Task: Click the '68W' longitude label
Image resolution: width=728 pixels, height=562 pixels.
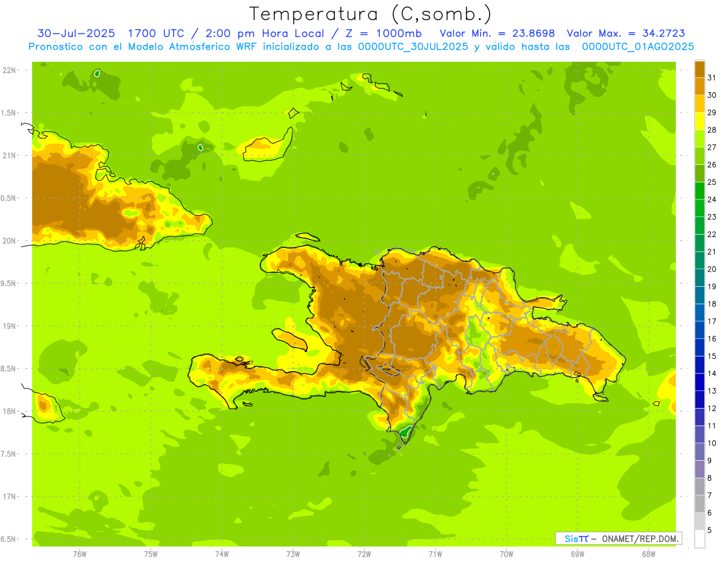Action: coord(649,554)
